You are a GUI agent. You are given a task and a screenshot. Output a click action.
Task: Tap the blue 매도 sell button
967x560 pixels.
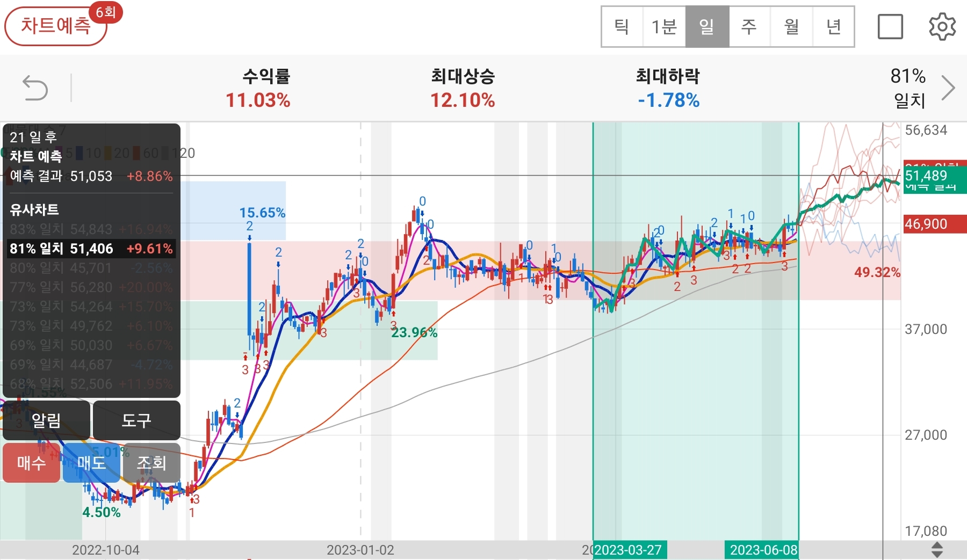91,463
